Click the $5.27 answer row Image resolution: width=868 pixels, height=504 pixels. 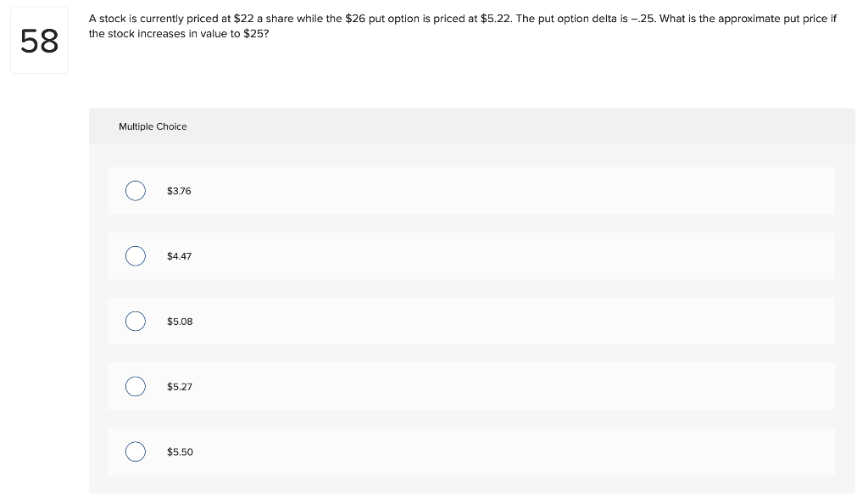pyautogui.click(x=471, y=386)
